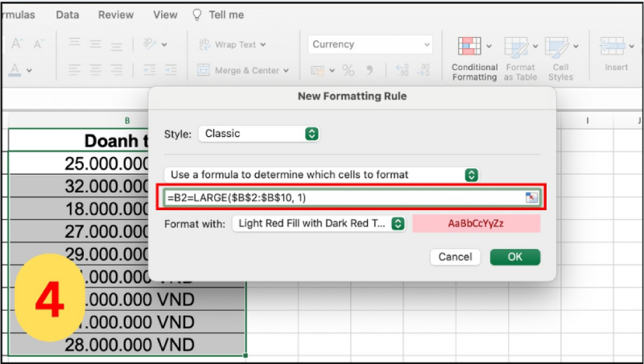Select column I header
The width and height of the screenshot is (644, 364).
pyautogui.click(x=588, y=120)
